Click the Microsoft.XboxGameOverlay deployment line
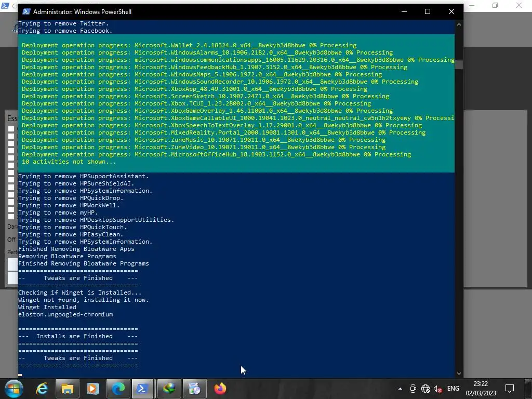Image resolution: width=532 pixels, height=399 pixels. pos(207,111)
